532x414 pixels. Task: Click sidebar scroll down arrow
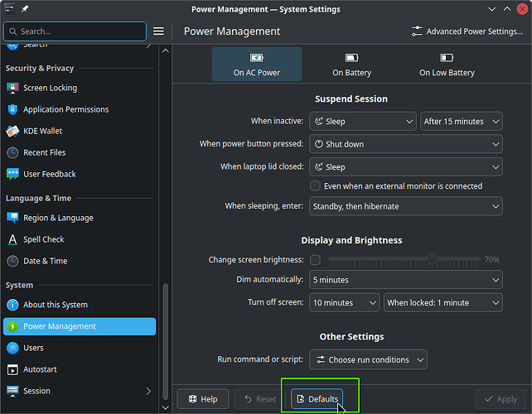(166, 407)
